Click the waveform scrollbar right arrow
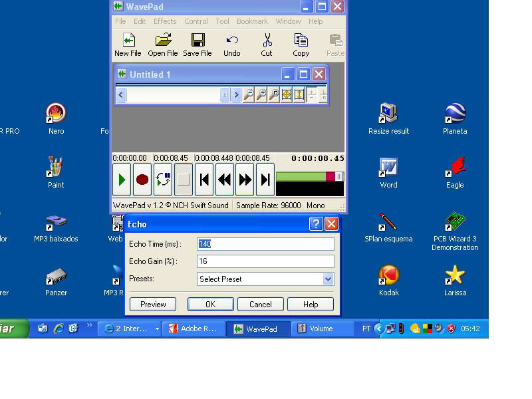 click(x=236, y=95)
